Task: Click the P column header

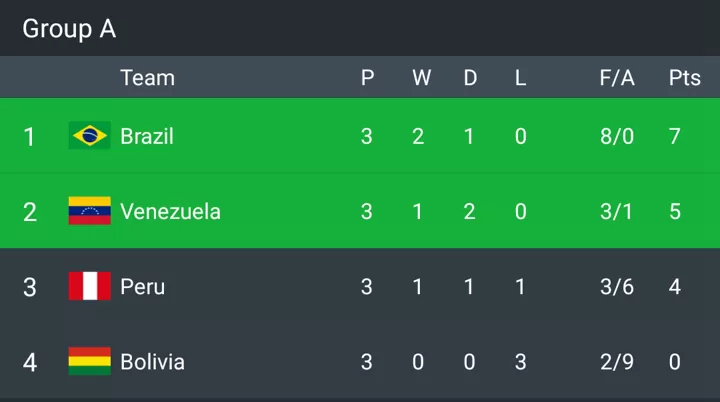Action: (367, 78)
